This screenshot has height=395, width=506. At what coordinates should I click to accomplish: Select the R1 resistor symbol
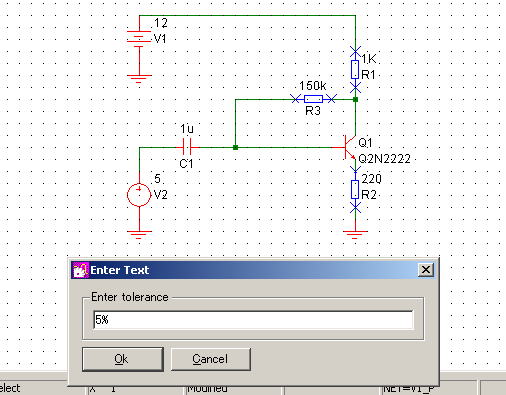(x=355, y=69)
